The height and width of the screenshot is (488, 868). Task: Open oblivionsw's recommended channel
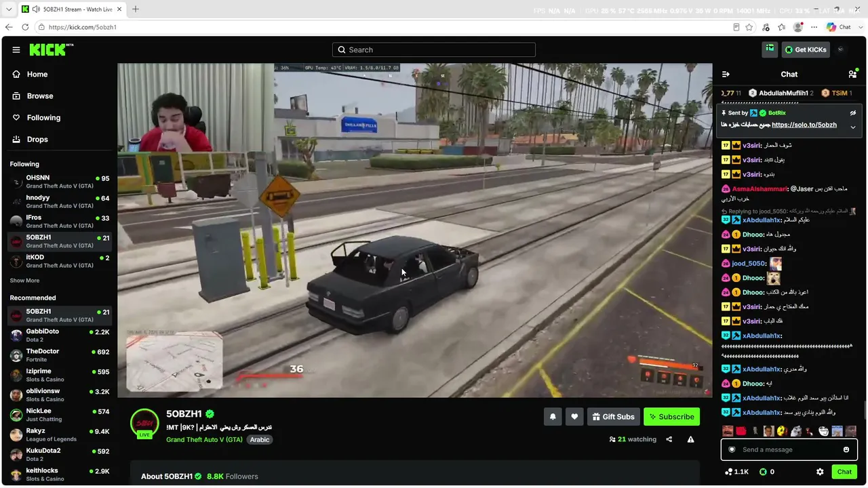pyautogui.click(x=58, y=394)
